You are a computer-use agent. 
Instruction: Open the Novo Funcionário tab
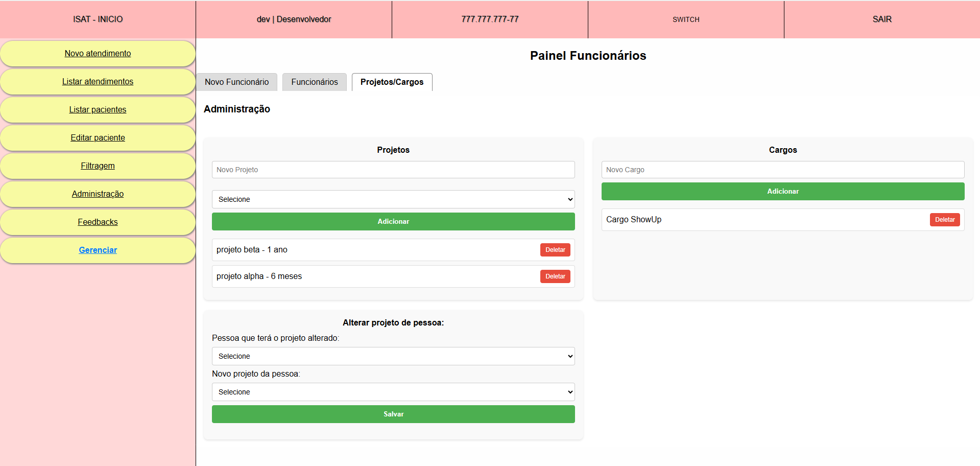click(236, 82)
